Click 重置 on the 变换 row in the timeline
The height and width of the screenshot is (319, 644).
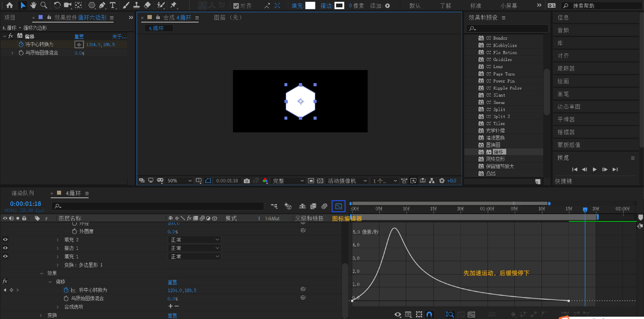[172, 316]
